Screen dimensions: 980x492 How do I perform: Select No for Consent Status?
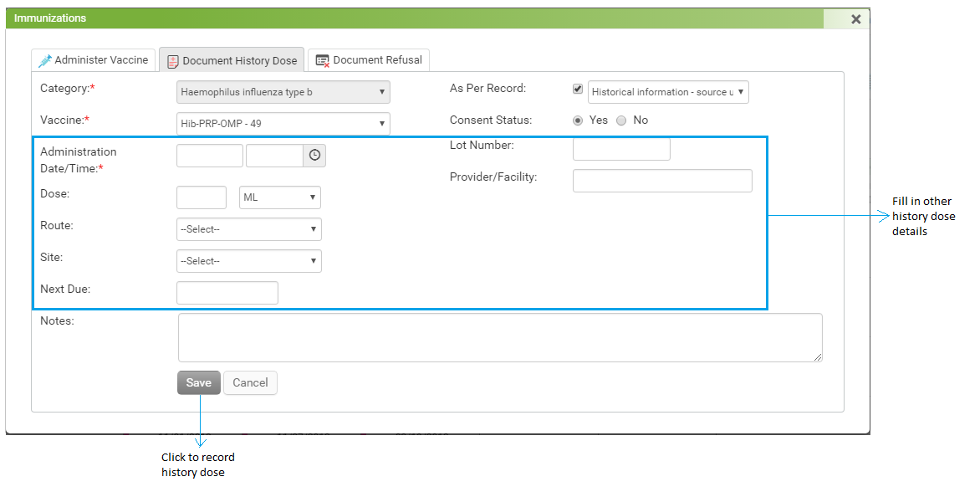(x=621, y=120)
